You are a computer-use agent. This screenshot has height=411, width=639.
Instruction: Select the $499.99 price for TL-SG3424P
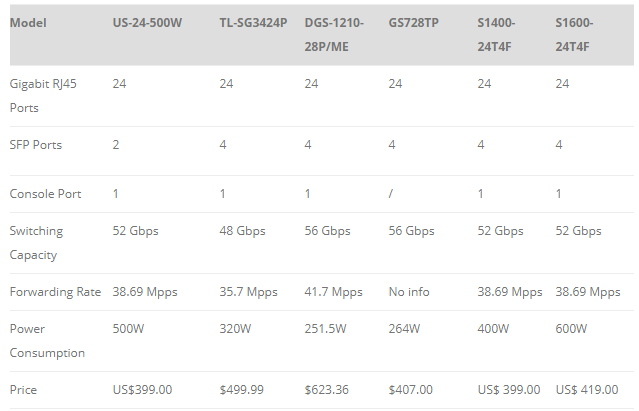click(241, 390)
